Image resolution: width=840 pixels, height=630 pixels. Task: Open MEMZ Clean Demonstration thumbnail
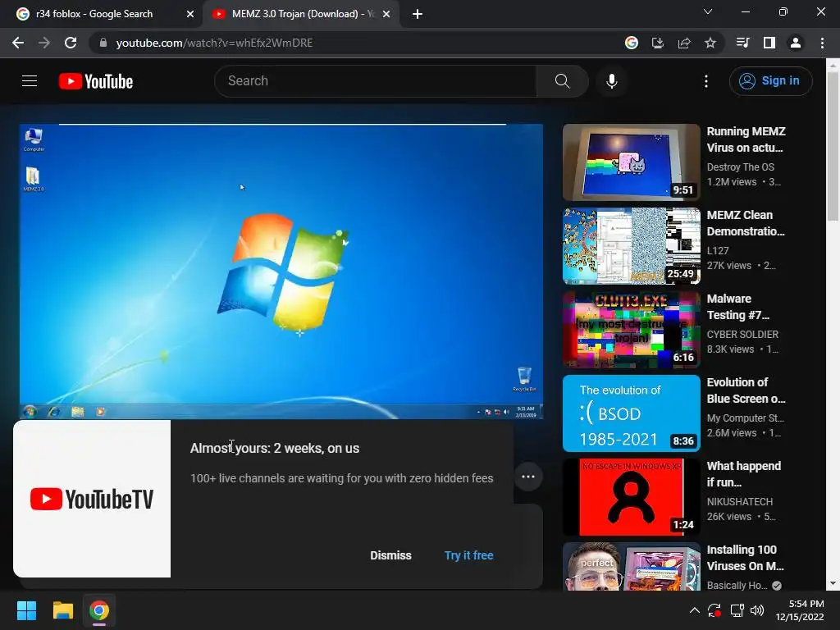[x=632, y=246]
